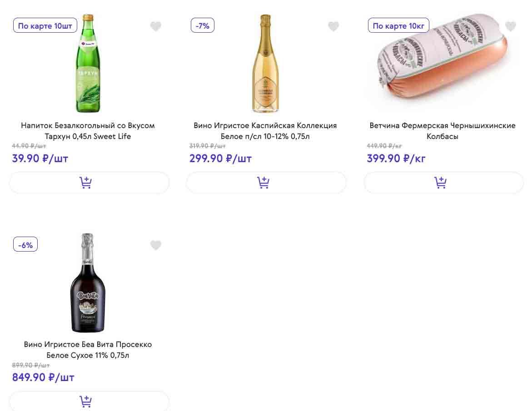The width and height of the screenshot is (532, 411).
Task: Click the 'По карте 10шт' badge
Action: (x=45, y=26)
